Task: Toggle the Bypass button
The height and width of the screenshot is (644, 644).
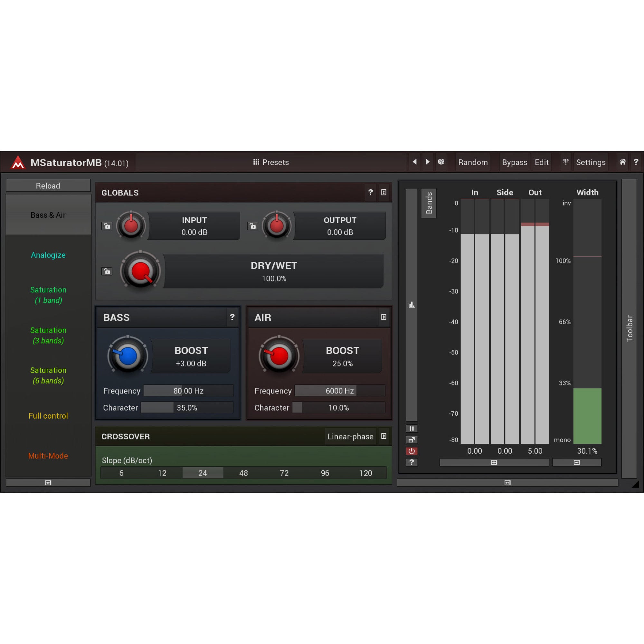Action: click(514, 162)
